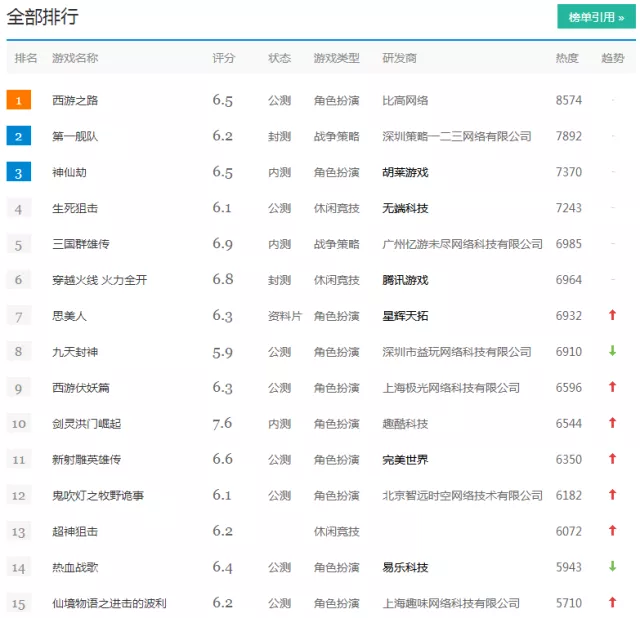The image size is (640, 618).
Task: Click the blue rank 2 badge
Action: point(18,136)
